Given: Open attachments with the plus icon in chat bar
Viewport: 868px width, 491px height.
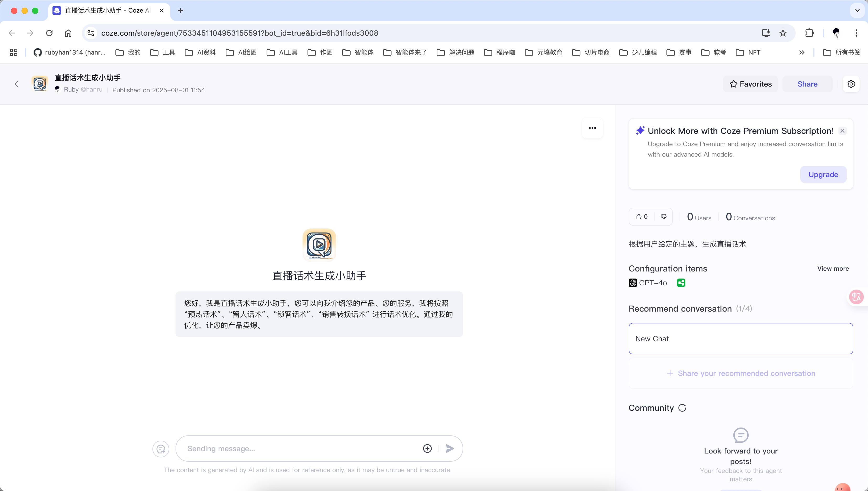Looking at the screenshot, I should [427, 448].
